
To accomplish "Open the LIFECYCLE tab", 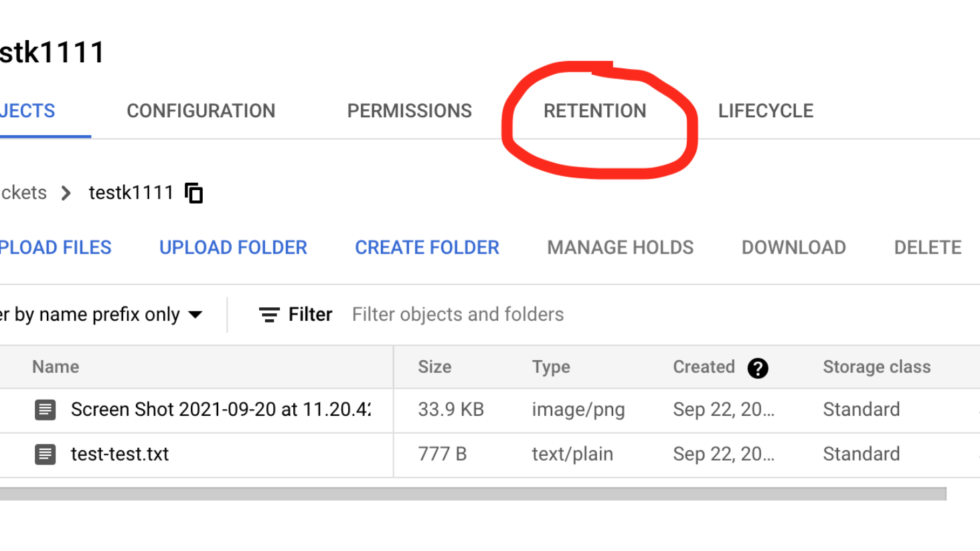I will tap(765, 111).
